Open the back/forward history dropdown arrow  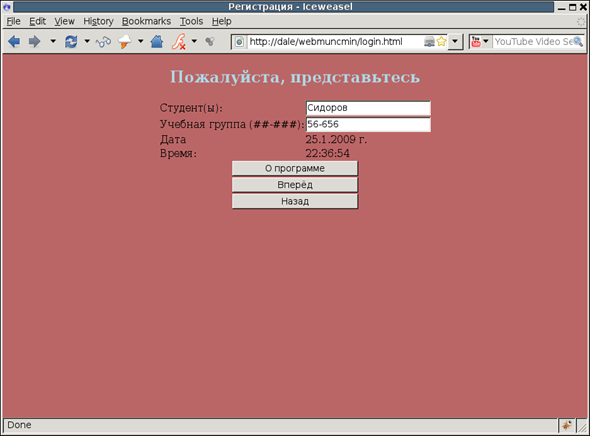pyautogui.click(x=53, y=41)
